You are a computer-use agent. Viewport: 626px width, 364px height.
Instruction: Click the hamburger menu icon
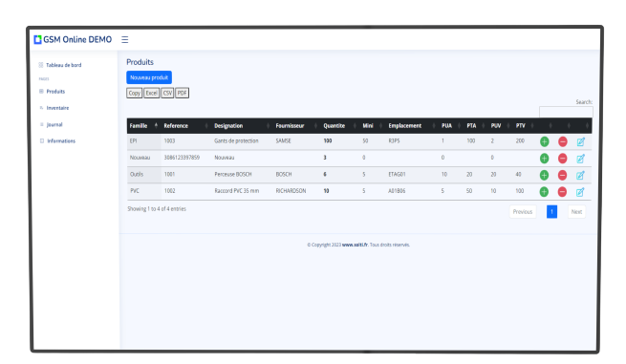click(x=124, y=39)
